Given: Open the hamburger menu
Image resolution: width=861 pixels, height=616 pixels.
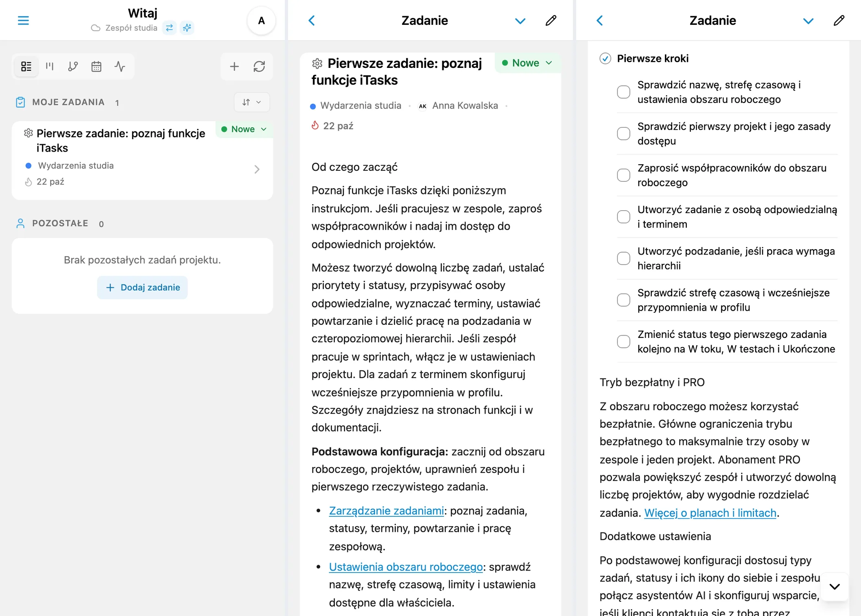Looking at the screenshot, I should click(23, 20).
